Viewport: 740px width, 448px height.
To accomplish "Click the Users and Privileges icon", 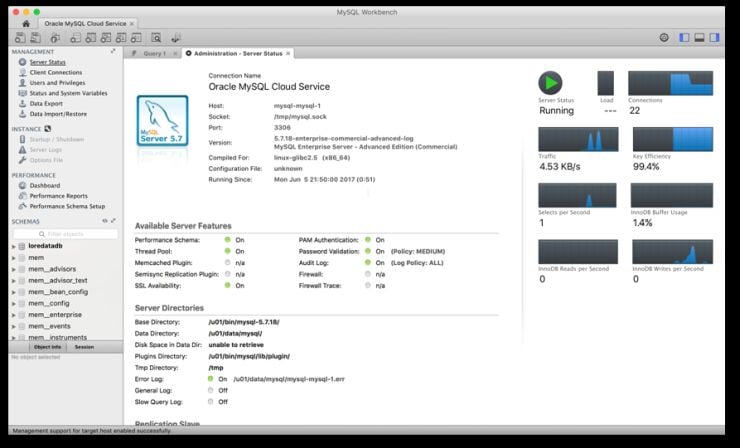I will 22,83.
